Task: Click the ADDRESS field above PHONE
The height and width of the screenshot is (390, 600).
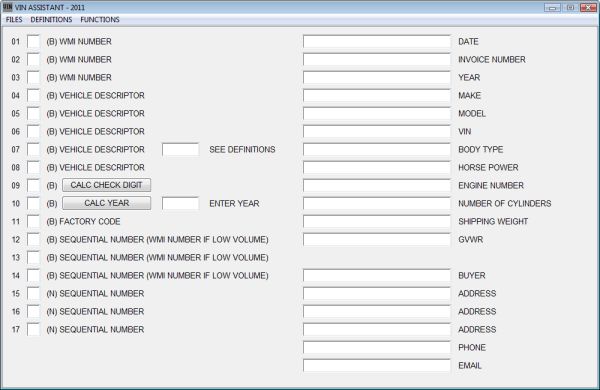Action: pos(377,329)
